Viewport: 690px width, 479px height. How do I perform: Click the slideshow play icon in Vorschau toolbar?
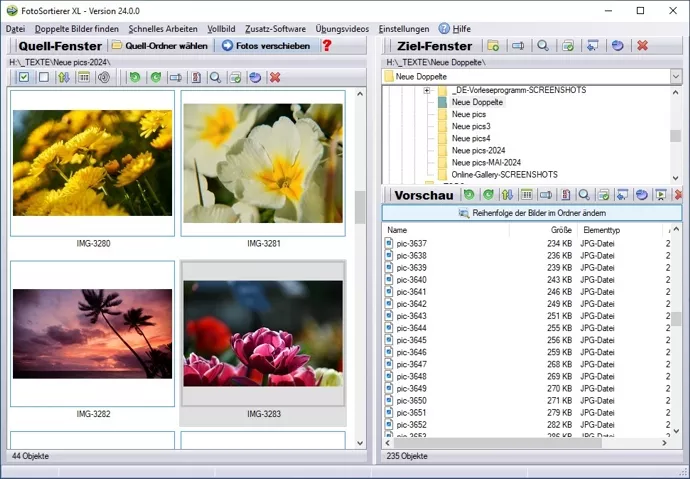661,195
